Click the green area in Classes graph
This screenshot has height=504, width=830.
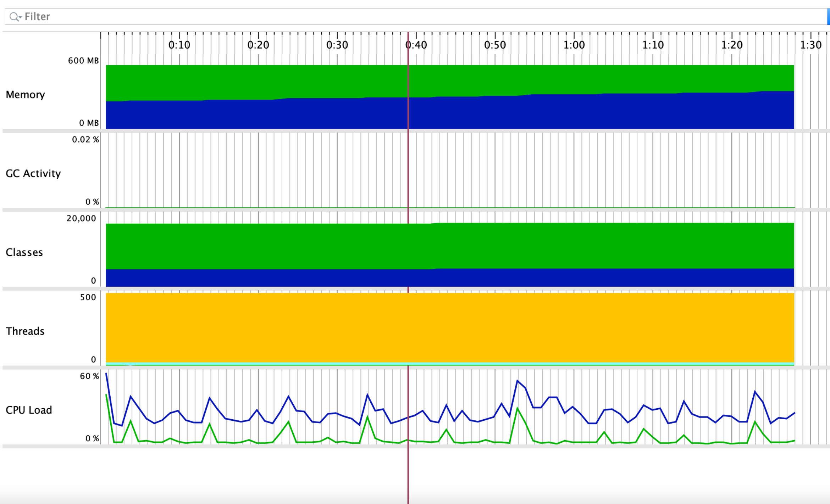pyautogui.click(x=450, y=246)
